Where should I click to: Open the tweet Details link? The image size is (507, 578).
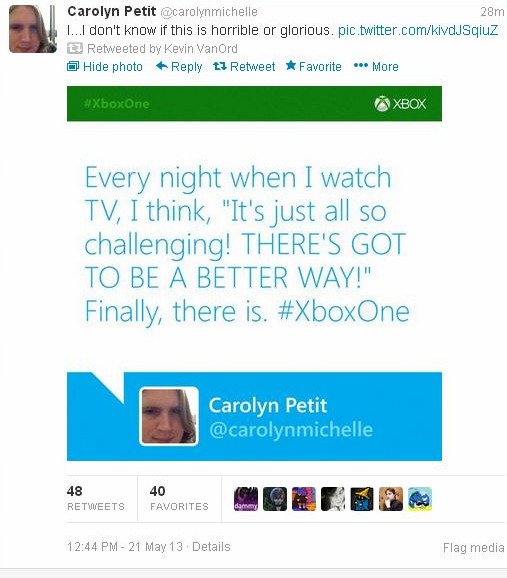(211, 546)
